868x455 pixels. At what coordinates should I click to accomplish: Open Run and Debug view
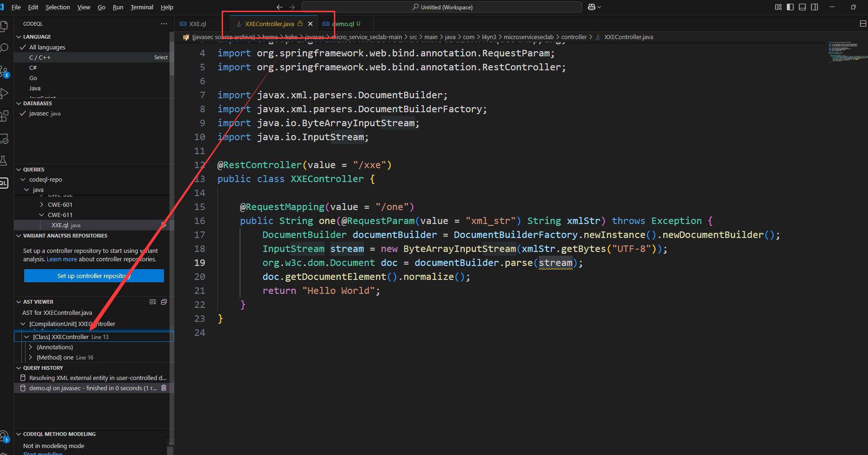tap(4, 93)
